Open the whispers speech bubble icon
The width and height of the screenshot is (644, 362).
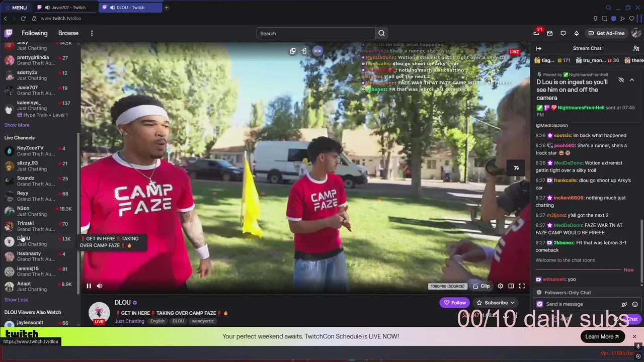click(563, 33)
